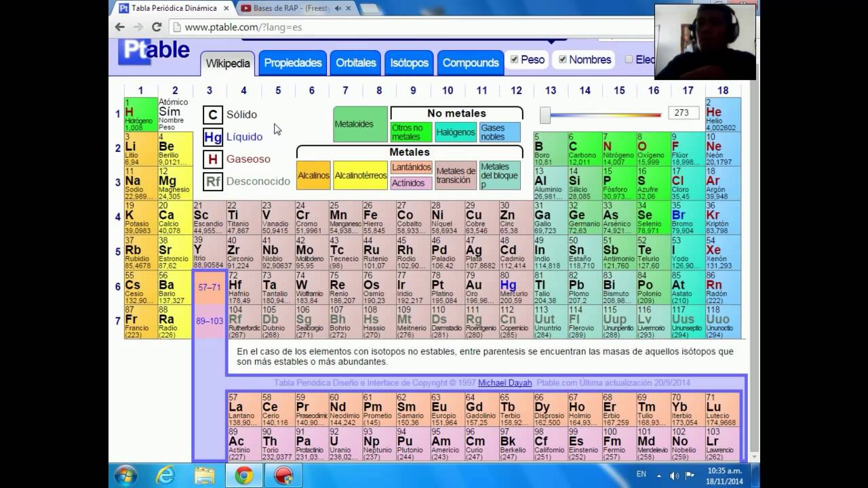Image resolution: width=868 pixels, height=488 pixels.
Task: Open File Explorer from taskbar
Action: (x=205, y=476)
